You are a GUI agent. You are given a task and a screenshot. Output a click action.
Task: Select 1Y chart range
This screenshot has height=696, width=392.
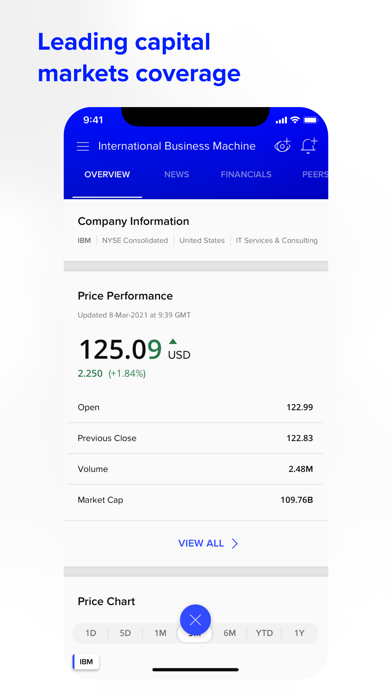point(299,633)
